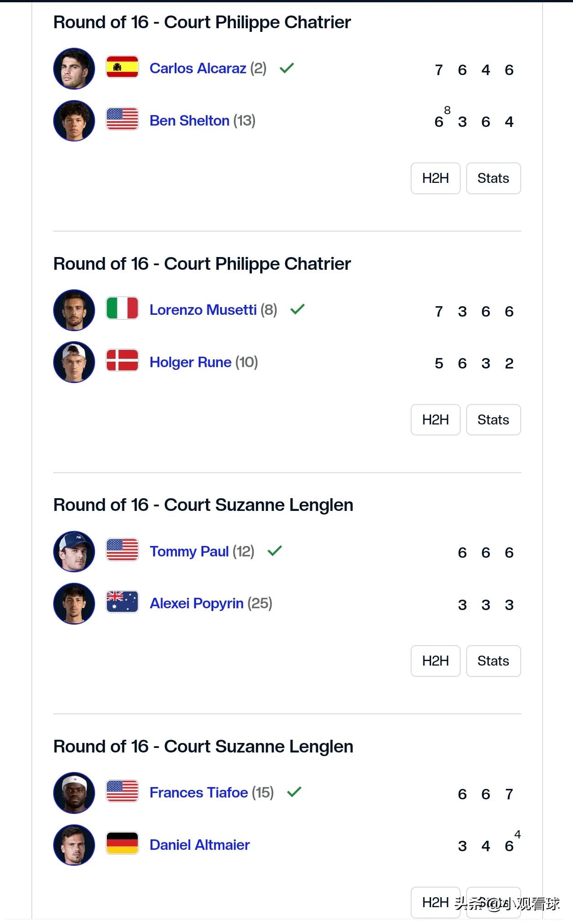
Task: Open H2H for Tiafoe vs Altmaier
Action: [436, 903]
